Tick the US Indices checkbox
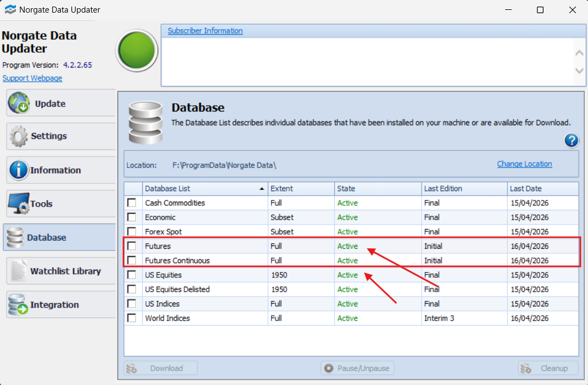The width and height of the screenshot is (588, 385). pos(132,303)
